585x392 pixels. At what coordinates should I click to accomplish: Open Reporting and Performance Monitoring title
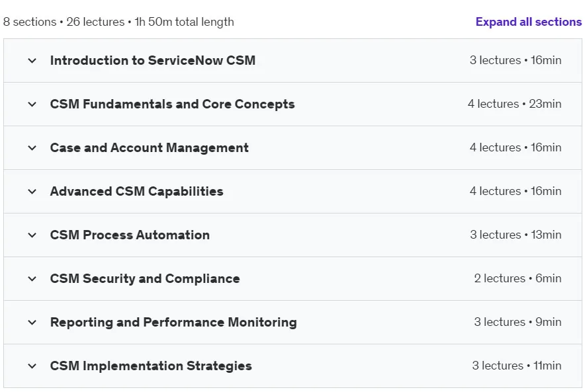(x=173, y=322)
